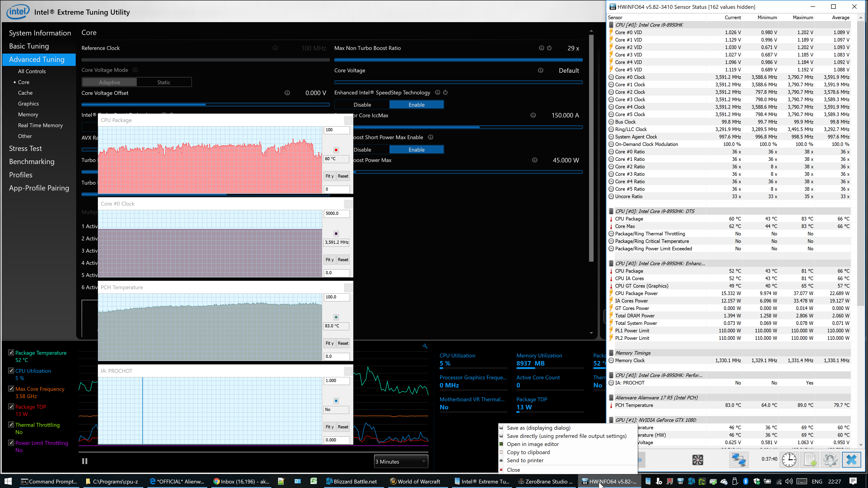Click Core Voltage Offset slider track
This screenshot has width=868, height=488.
(205, 105)
